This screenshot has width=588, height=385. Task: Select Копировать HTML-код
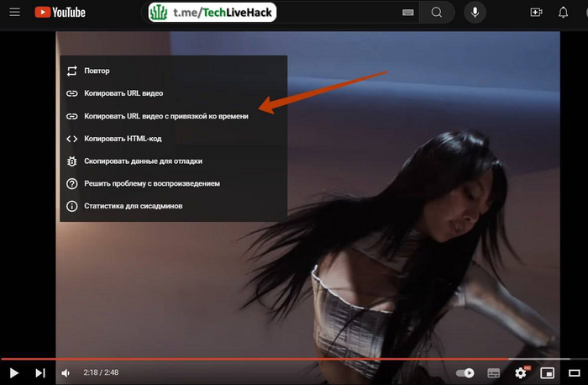173,139
